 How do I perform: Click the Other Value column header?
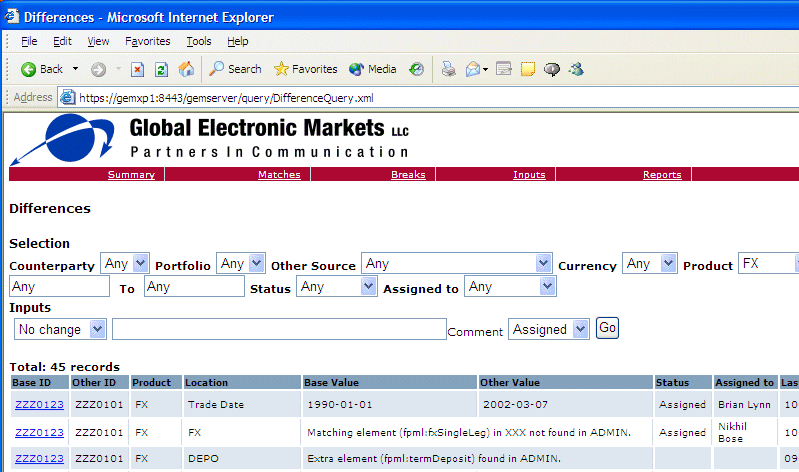(566, 382)
